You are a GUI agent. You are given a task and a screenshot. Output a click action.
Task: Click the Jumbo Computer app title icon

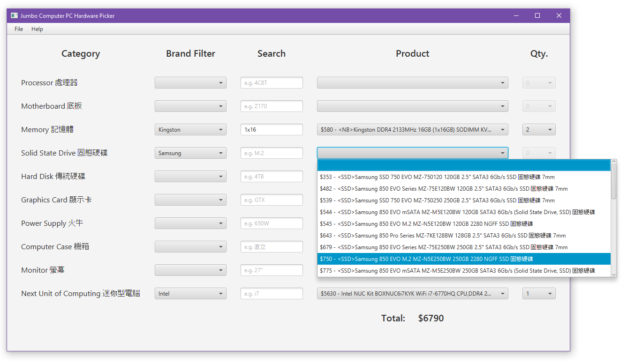pos(14,15)
